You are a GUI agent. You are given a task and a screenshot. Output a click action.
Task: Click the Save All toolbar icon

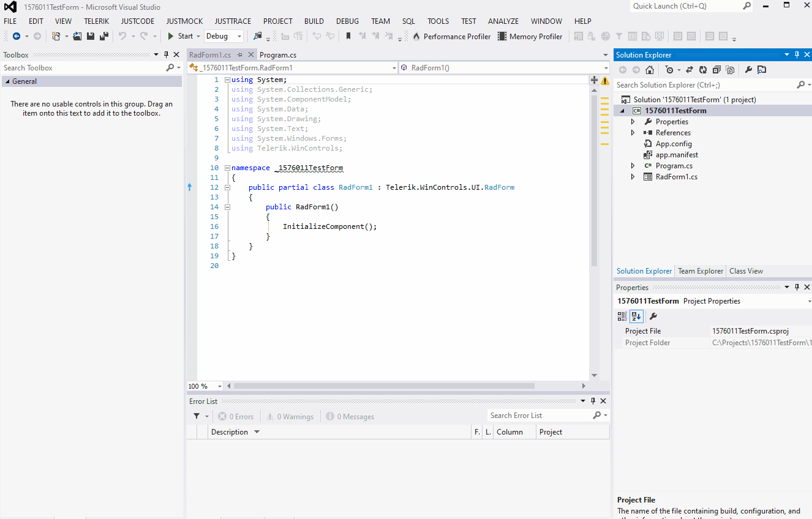(x=104, y=36)
